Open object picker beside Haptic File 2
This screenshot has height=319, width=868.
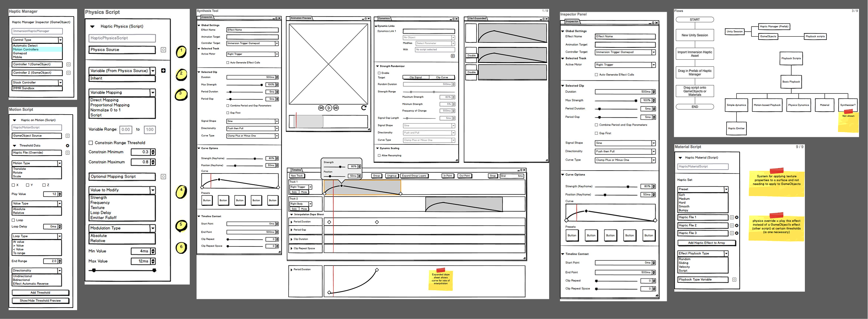732,226
